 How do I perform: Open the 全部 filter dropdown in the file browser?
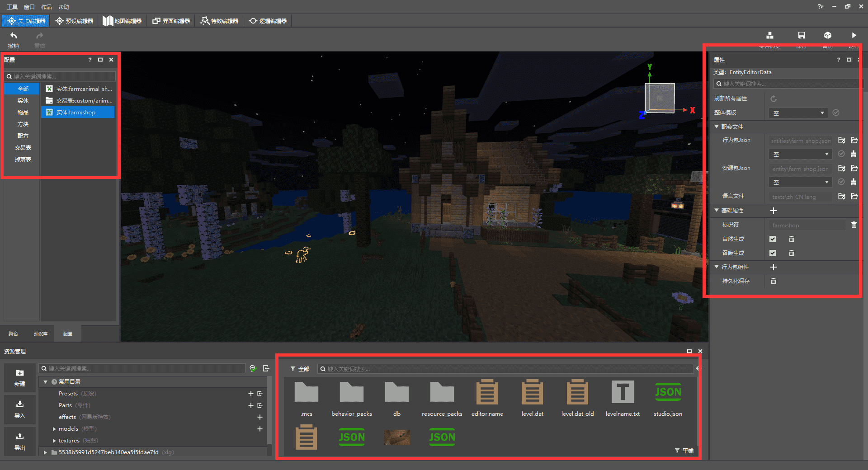300,369
